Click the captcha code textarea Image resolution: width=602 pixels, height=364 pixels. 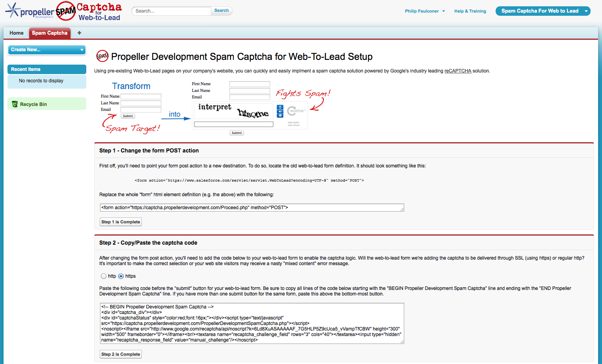pos(252,323)
